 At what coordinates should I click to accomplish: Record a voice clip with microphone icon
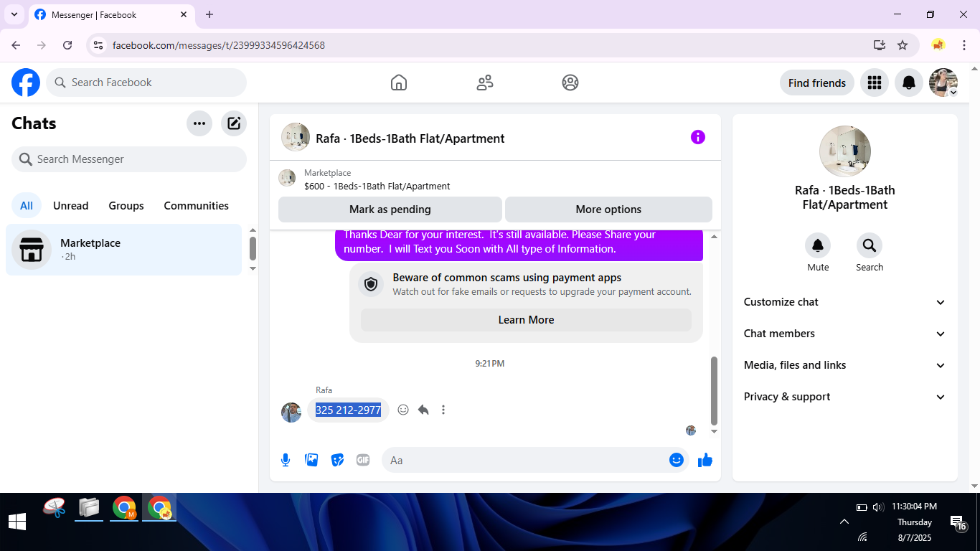point(286,460)
